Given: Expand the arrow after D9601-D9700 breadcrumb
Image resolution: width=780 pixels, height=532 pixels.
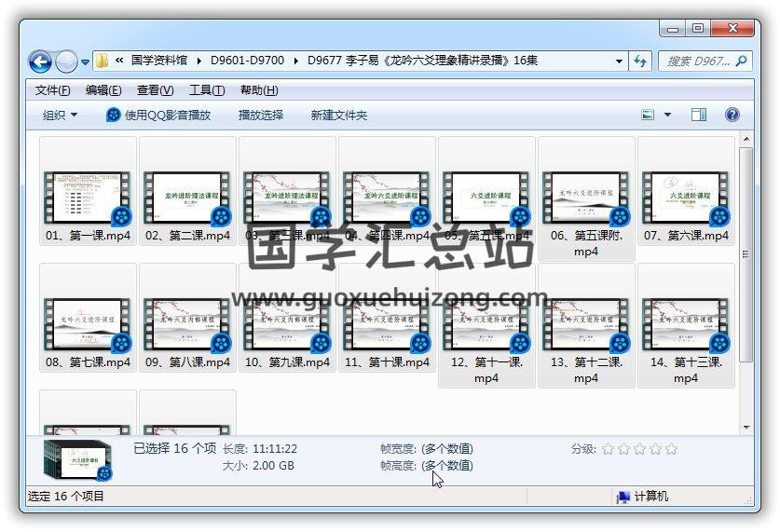Looking at the screenshot, I should [x=296, y=61].
